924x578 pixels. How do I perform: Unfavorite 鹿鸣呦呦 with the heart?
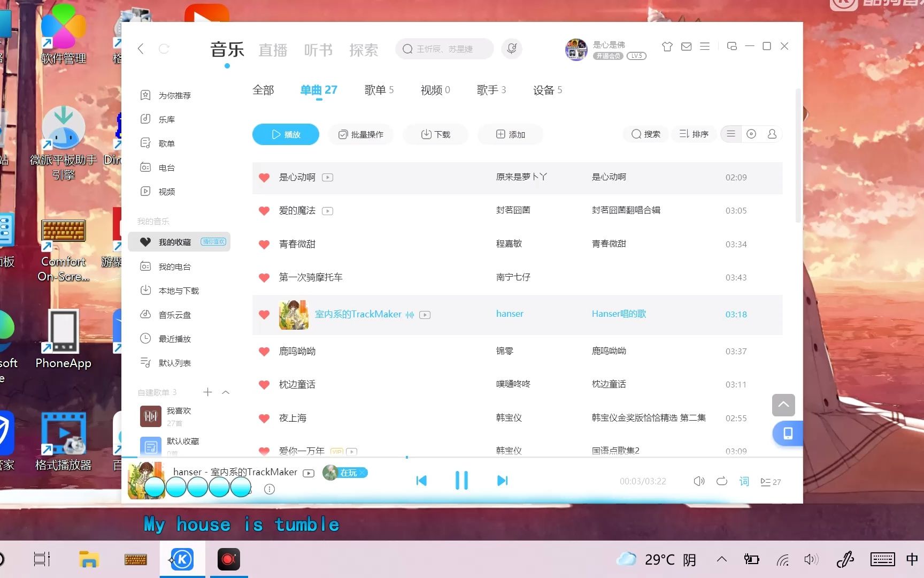click(264, 351)
